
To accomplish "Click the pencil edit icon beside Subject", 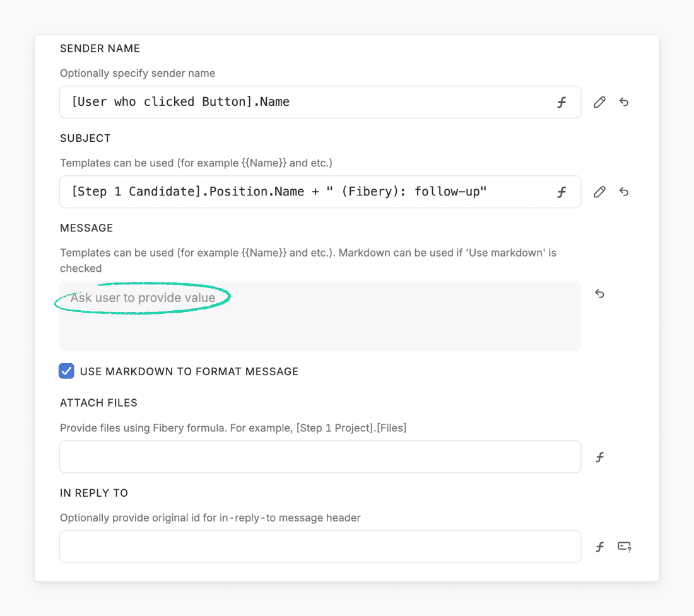I will click(599, 192).
